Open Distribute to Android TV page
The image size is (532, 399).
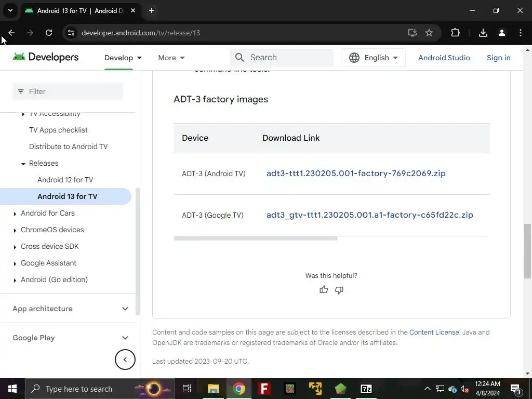(68, 147)
